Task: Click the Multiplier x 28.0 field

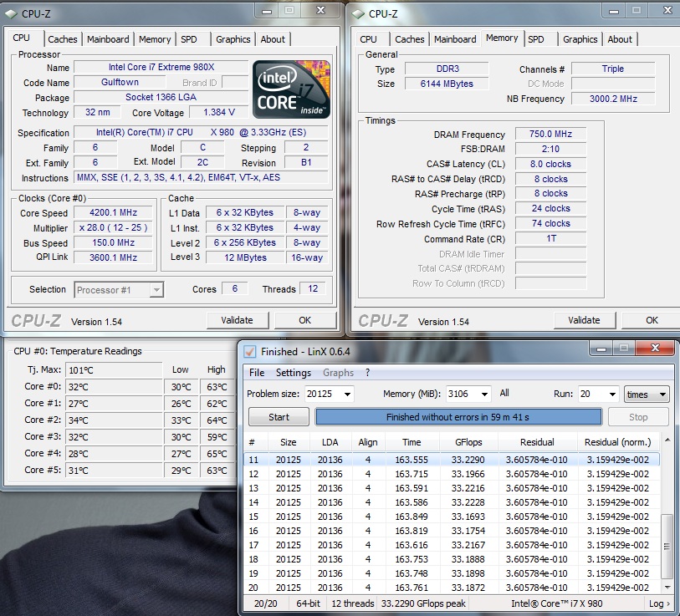Action: (113, 227)
